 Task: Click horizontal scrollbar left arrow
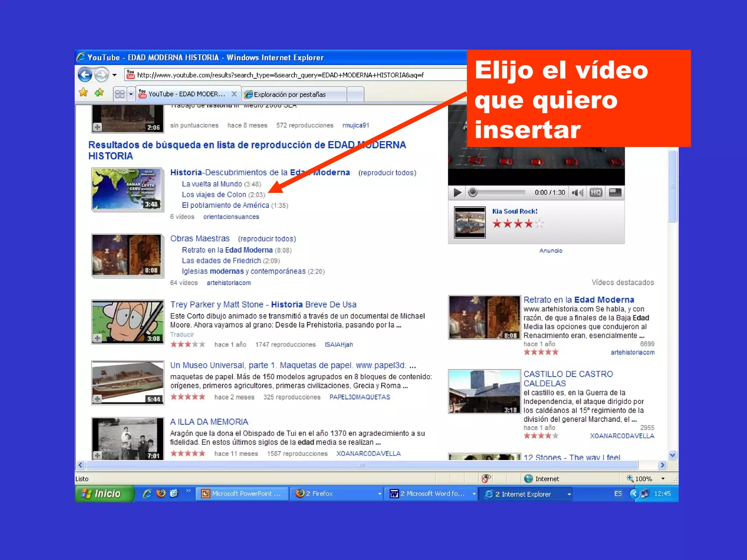tap(80, 465)
